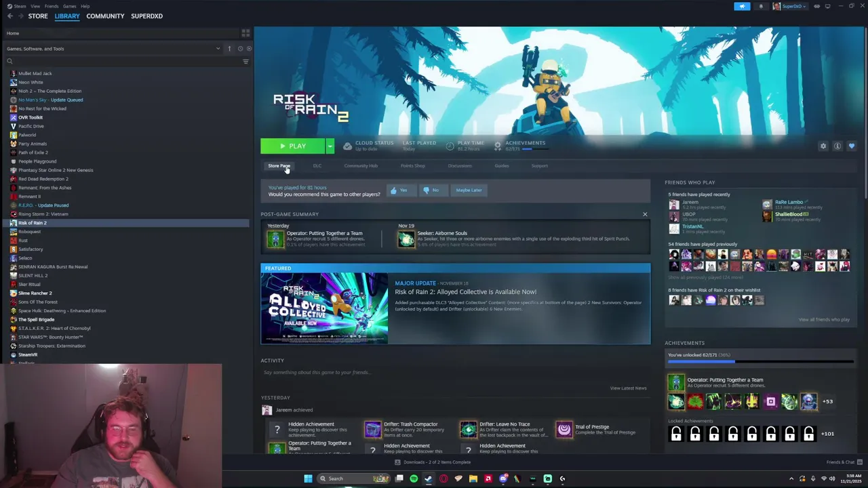Screen dimensions: 868x488
Task: Open the Games menu
Action: tap(69, 6)
